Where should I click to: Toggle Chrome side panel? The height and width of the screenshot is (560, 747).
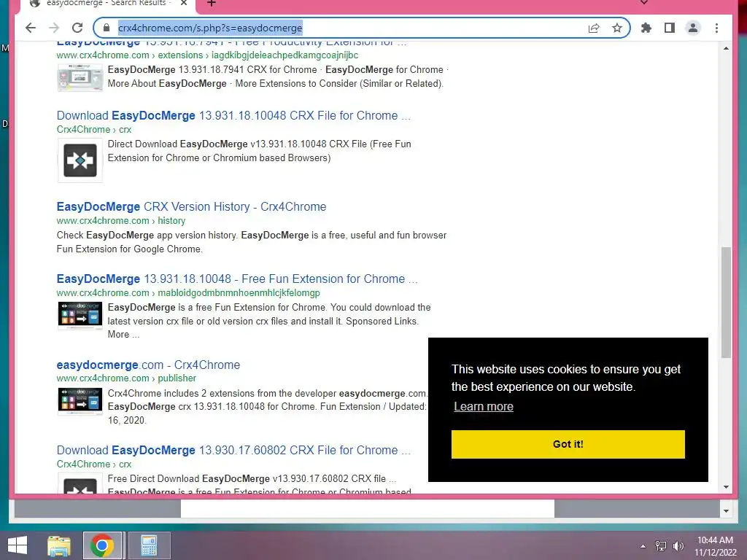point(670,28)
